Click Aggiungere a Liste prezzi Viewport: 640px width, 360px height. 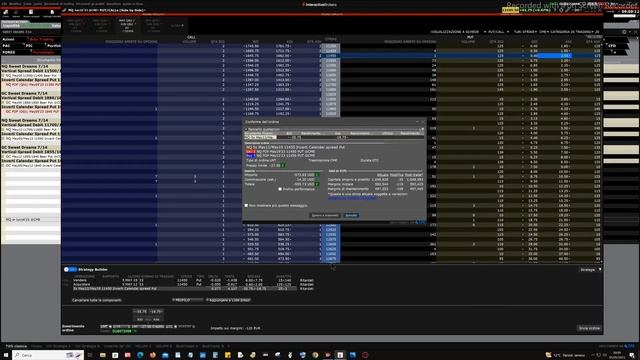[x=229, y=300]
